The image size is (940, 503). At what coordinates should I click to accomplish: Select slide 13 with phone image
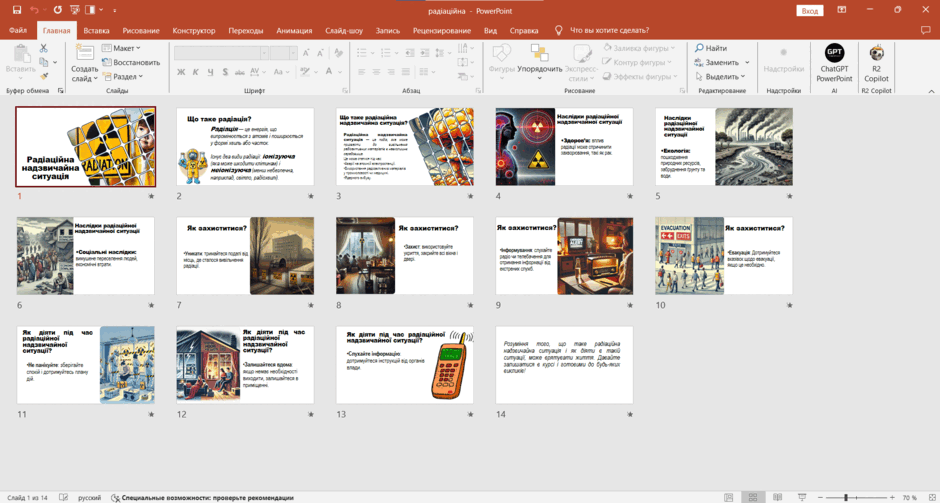[405, 365]
